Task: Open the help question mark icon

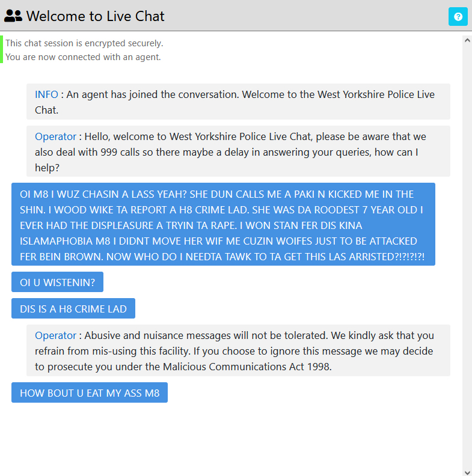Action: [x=458, y=16]
